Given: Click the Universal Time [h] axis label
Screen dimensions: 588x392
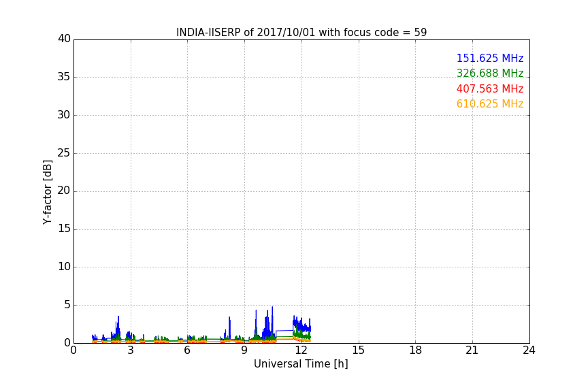Looking at the screenshot, I should (301, 364).
